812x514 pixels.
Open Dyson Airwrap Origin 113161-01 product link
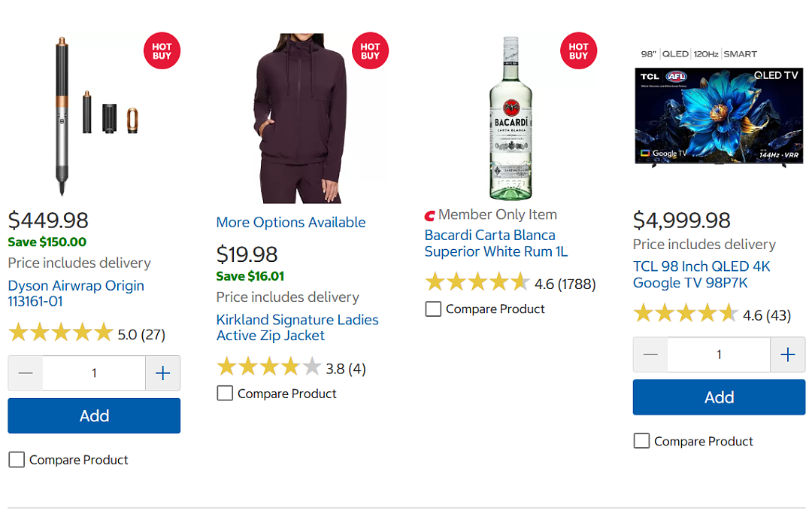point(76,293)
